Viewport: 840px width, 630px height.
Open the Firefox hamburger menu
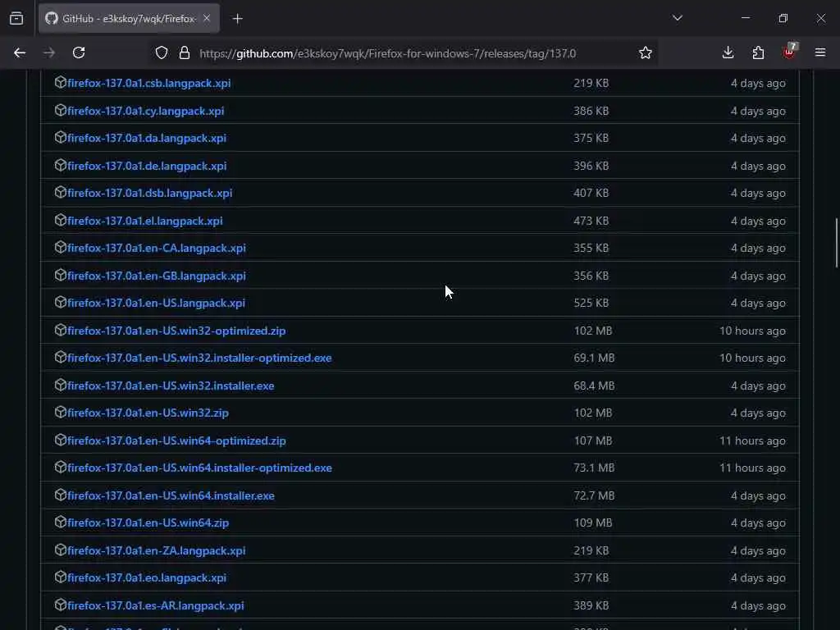point(820,52)
